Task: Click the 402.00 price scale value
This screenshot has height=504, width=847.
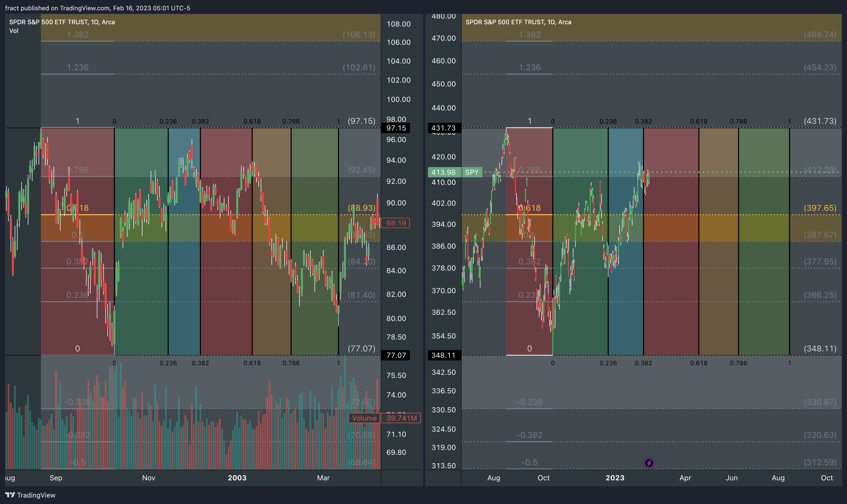Action: [x=444, y=203]
